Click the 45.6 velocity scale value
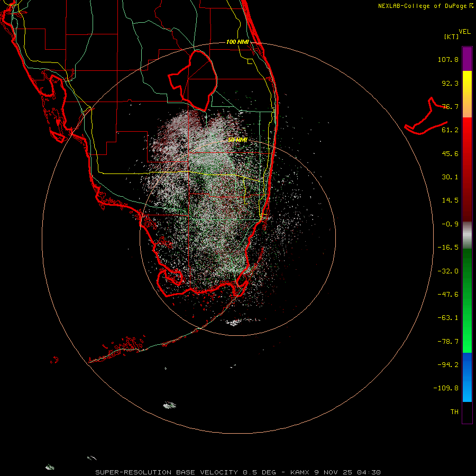Image resolution: width=476 pixels, height=476 pixels. [450, 153]
